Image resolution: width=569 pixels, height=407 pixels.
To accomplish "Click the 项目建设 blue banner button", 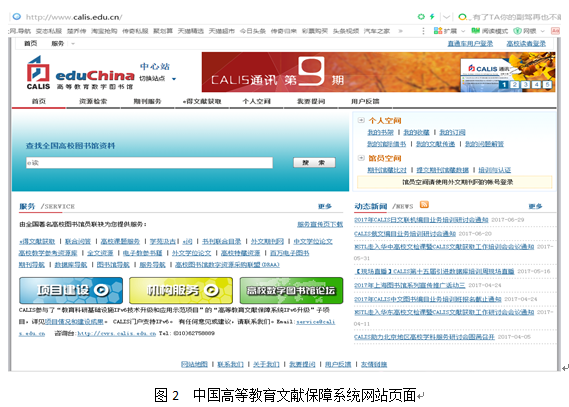I will [x=71, y=290].
